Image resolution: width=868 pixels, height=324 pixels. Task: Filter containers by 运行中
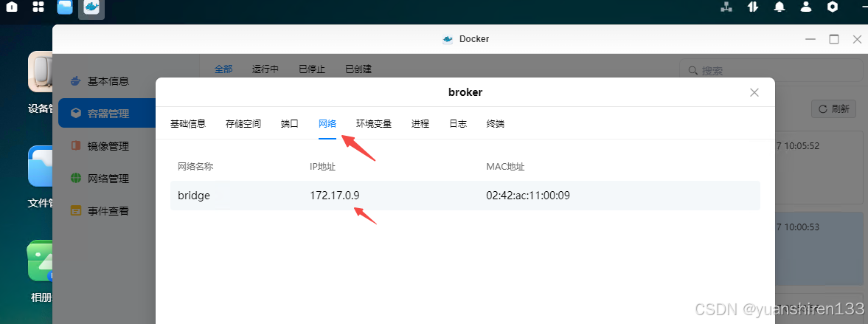(x=265, y=69)
